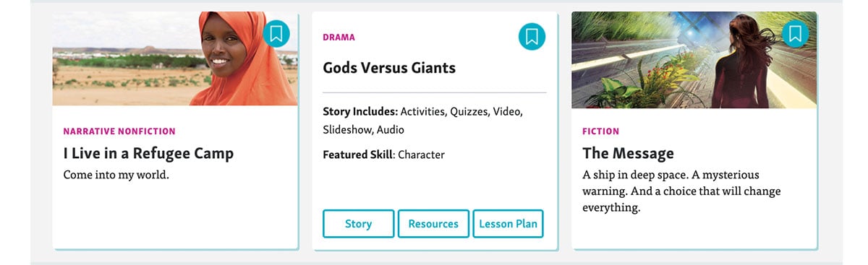Click the ship in deep space description
The image size is (868, 265).
(x=681, y=191)
